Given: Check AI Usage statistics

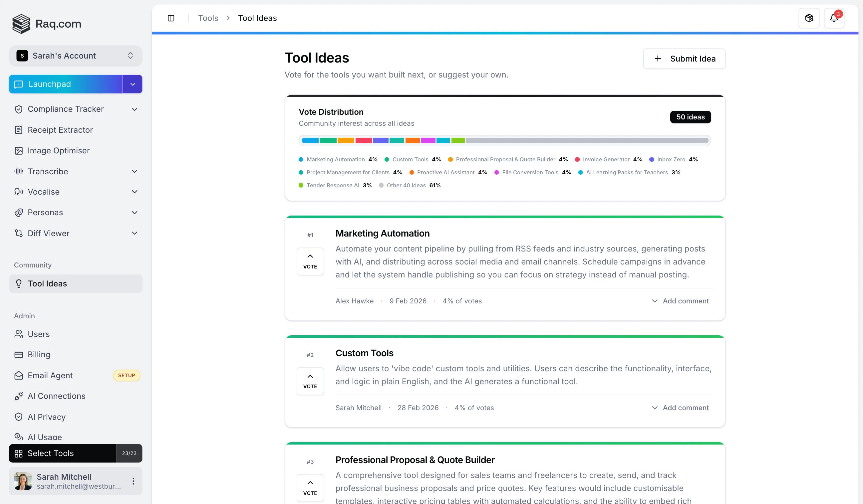Looking at the screenshot, I should point(44,436).
